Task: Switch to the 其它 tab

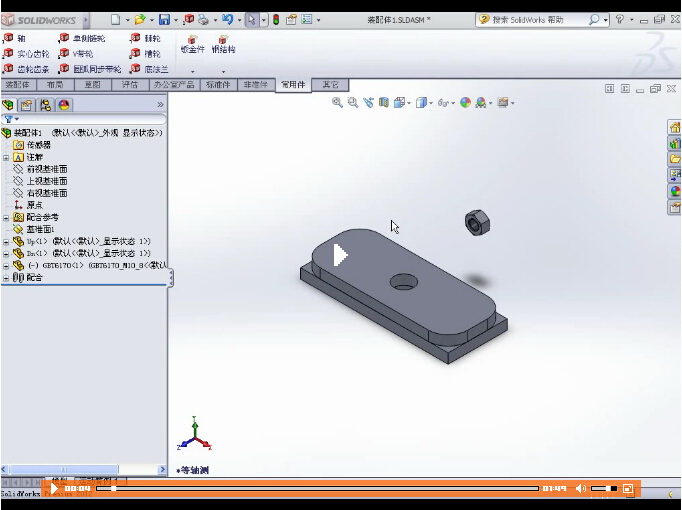Action: click(x=330, y=85)
